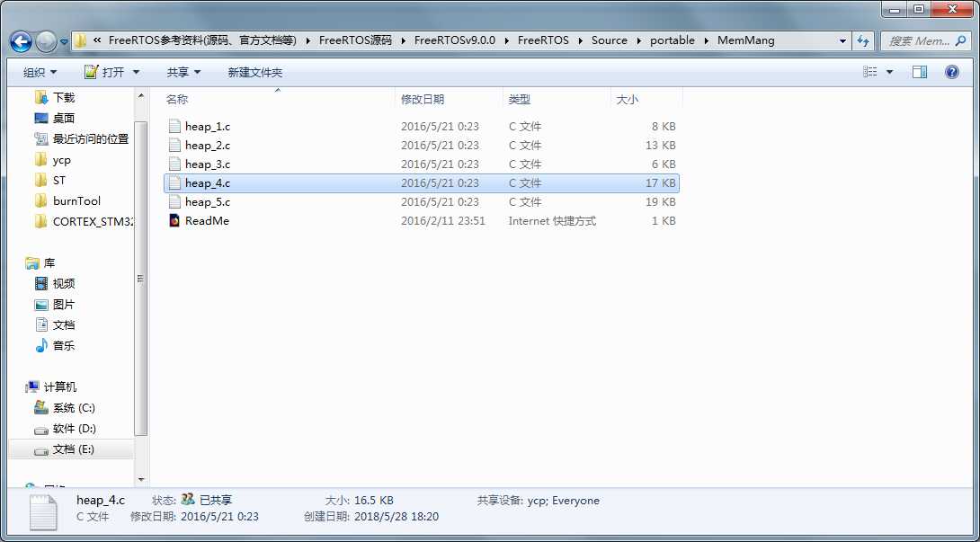Toggle the preview pane button
The height and width of the screenshot is (542, 980).
(x=920, y=73)
